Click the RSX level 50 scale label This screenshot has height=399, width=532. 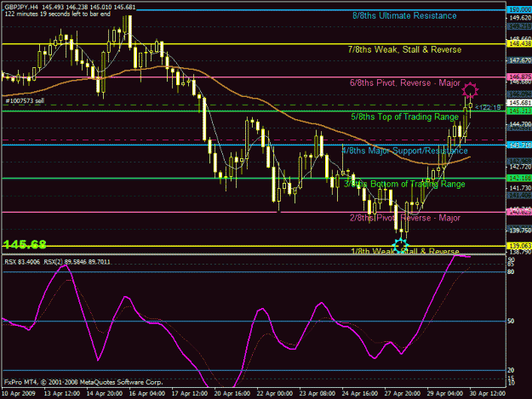pyautogui.click(x=511, y=321)
